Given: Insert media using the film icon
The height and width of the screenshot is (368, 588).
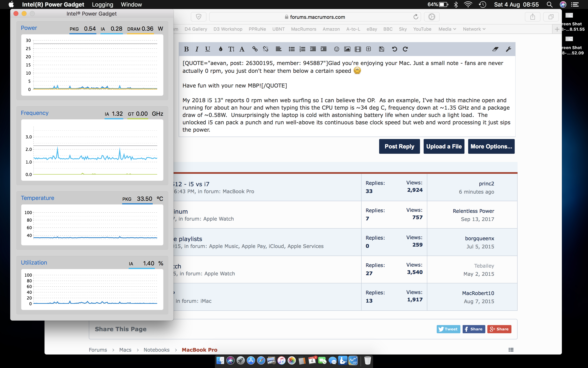Looking at the screenshot, I should click(x=358, y=49).
